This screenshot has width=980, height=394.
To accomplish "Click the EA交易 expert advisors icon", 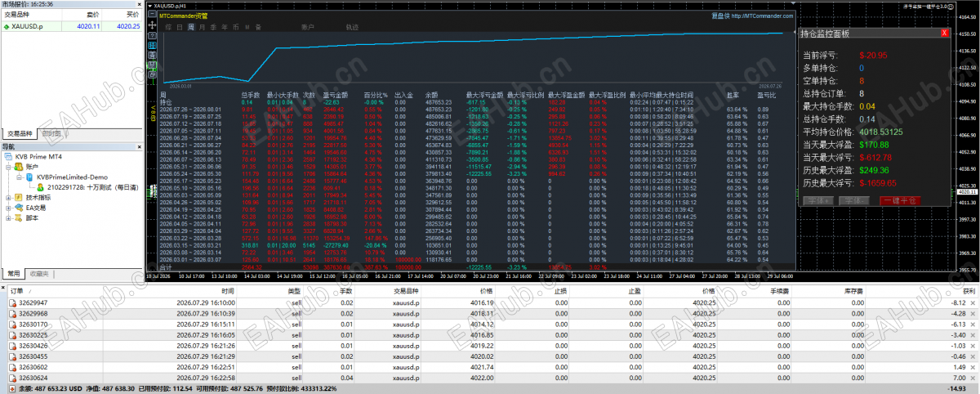I will click(x=17, y=208).
